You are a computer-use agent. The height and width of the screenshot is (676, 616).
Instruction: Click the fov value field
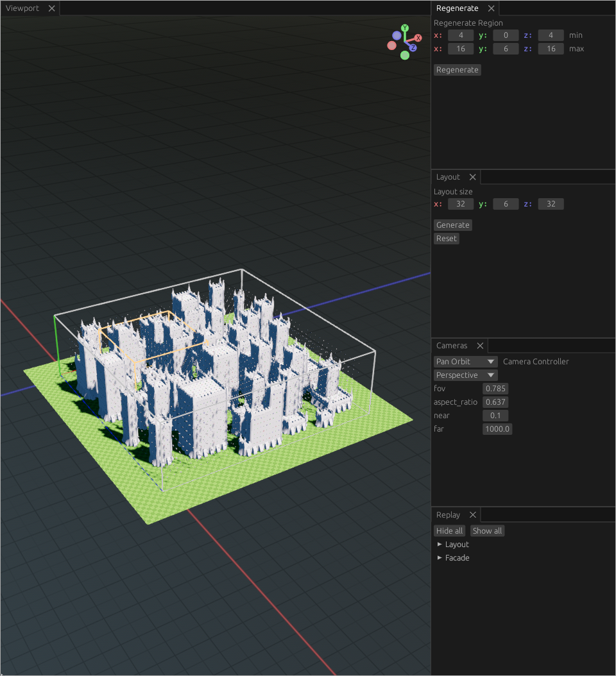click(495, 389)
